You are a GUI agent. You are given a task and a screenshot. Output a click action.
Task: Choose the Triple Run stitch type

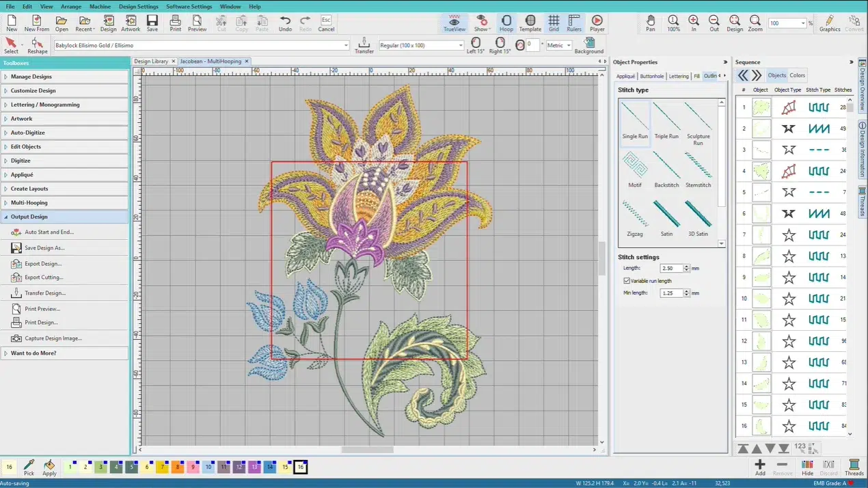pos(666,121)
